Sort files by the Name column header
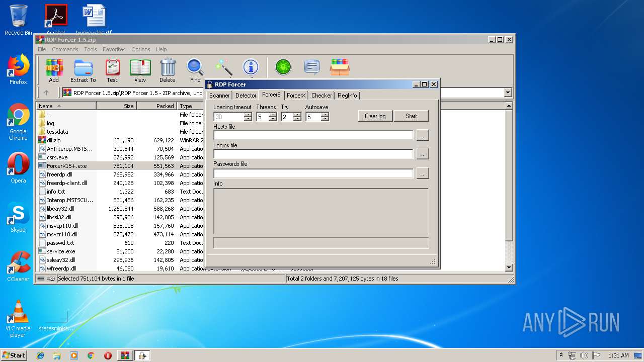Viewport: 644px width, 362px height. point(66,106)
